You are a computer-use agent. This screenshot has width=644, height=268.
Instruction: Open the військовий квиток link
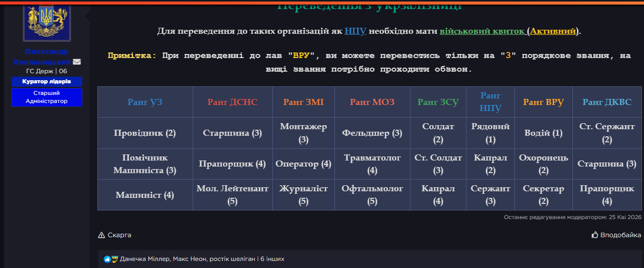coord(482,31)
